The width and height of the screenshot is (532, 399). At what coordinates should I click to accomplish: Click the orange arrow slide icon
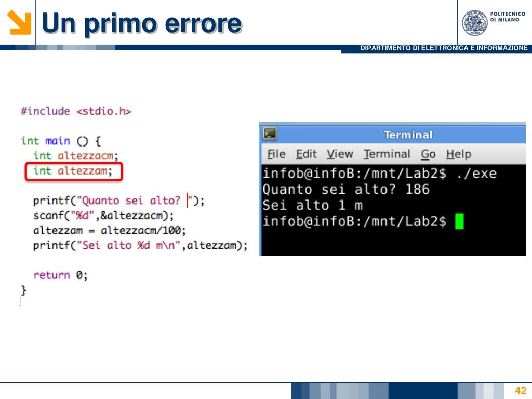[19, 22]
